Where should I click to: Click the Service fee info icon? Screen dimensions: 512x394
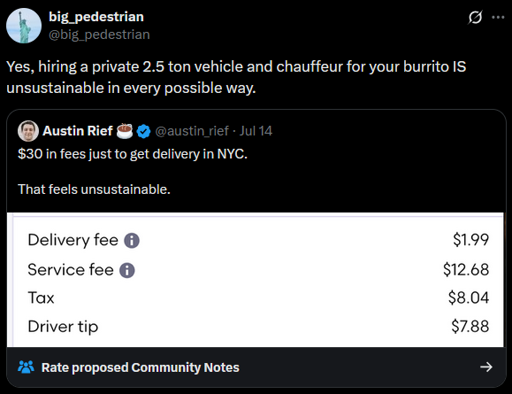pyautogui.click(x=127, y=270)
